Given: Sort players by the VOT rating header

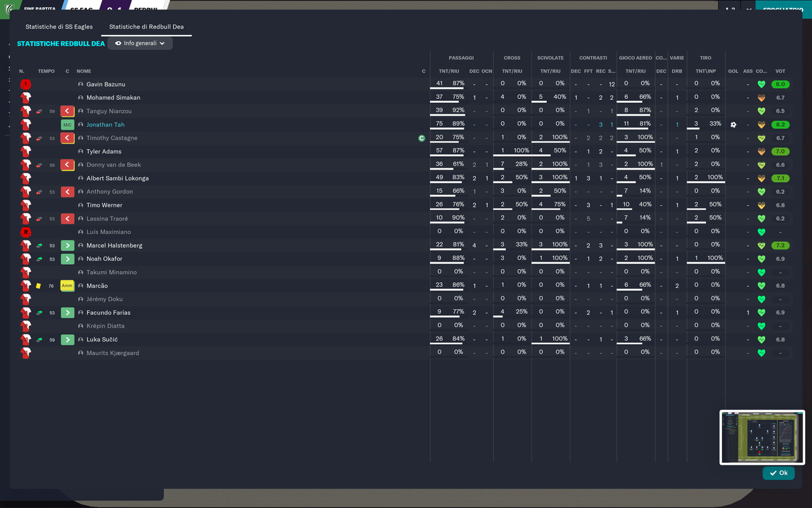Looking at the screenshot, I should pos(780,71).
